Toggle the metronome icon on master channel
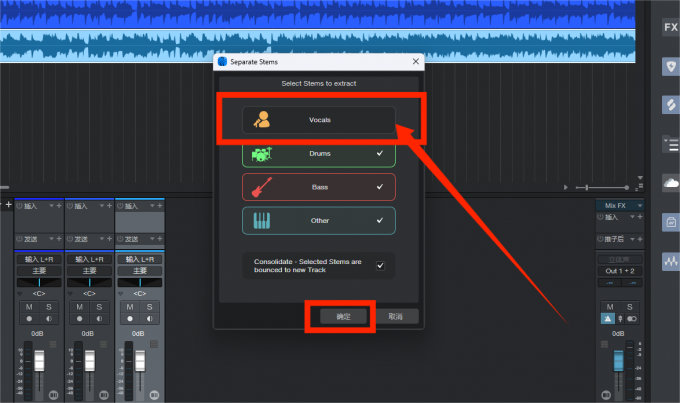 pos(608,319)
